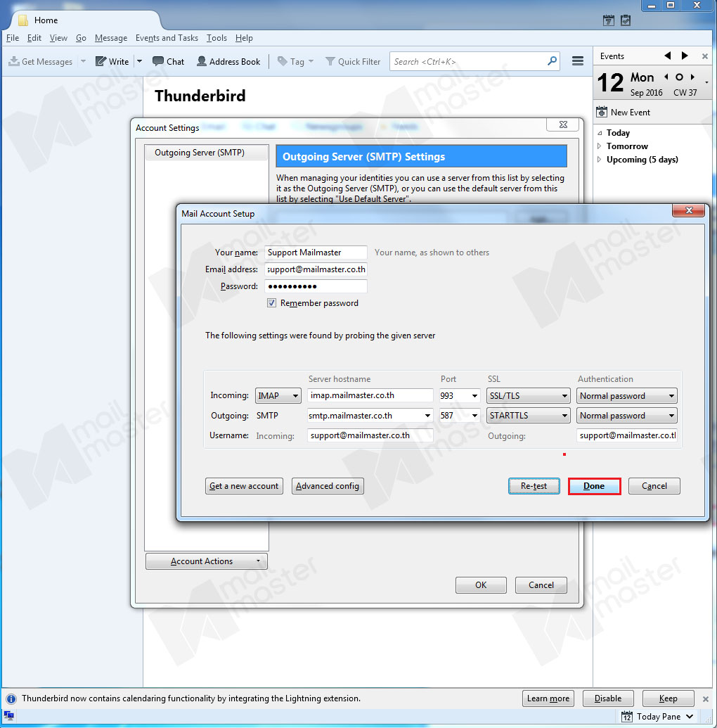The height and width of the screenshot is (728, 717).
Task: Click Disable in the Lightning notification
Action: tap(608, 698)
